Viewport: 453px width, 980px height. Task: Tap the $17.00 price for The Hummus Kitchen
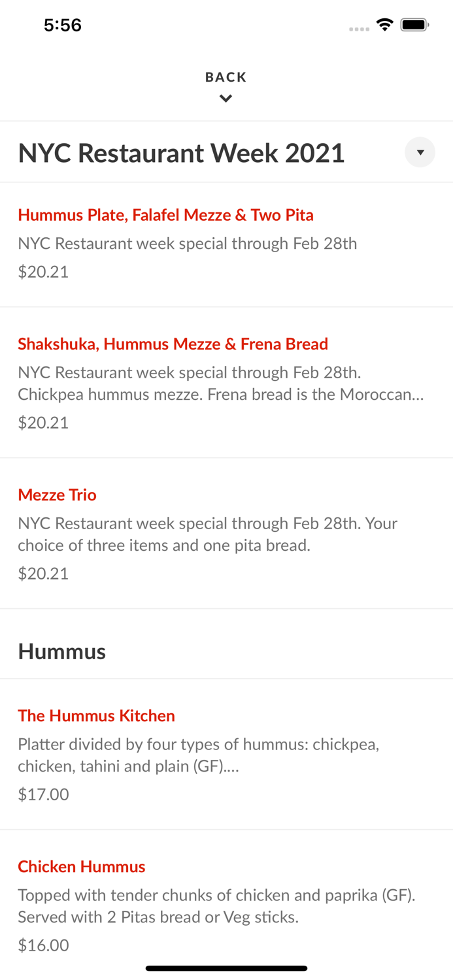click(x=43, y=794)
